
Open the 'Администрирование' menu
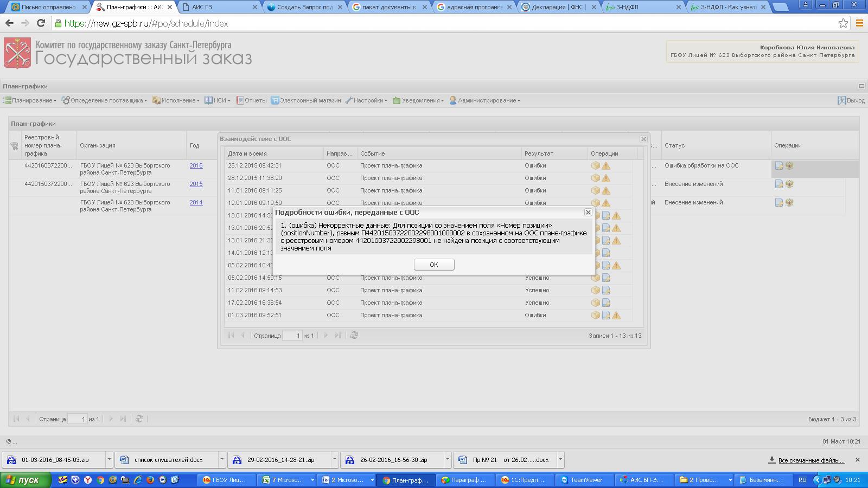click(484, 100)
